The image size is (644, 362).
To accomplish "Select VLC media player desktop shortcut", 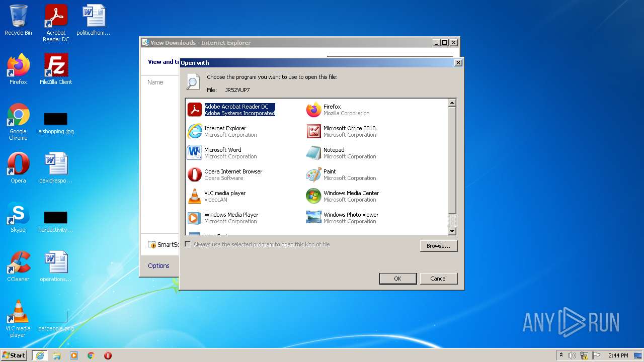I will (18, 319).
